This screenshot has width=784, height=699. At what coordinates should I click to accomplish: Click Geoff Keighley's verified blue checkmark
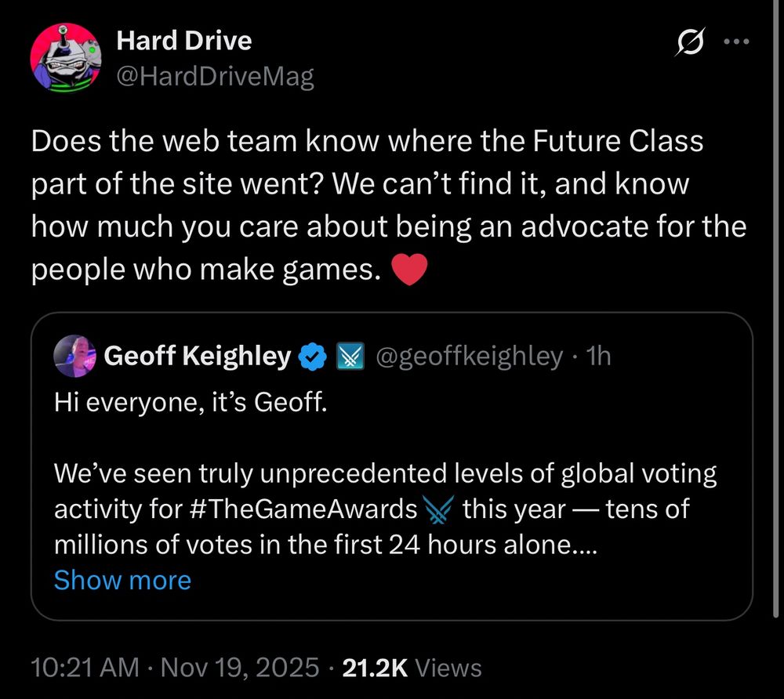pyautogui.click(x=312, y=356)
